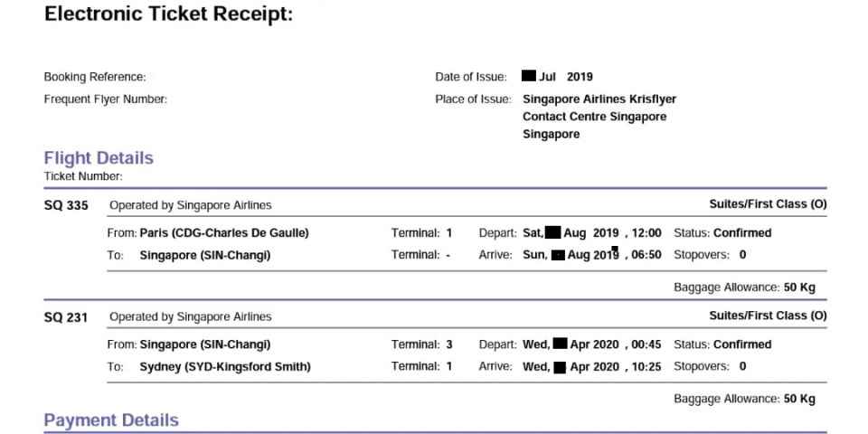Click the 00:45 departure time
This screenshot has height=434, width=868.
point(646,344)
